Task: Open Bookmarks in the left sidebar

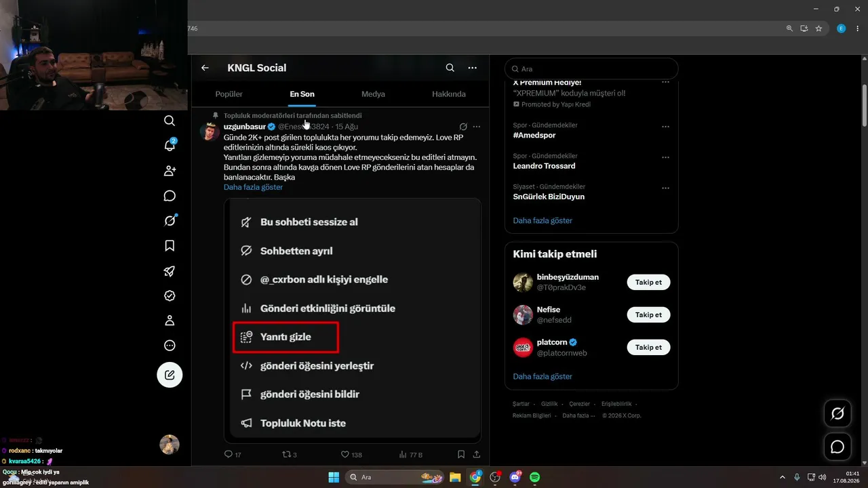Action: (x=170, y=246)
